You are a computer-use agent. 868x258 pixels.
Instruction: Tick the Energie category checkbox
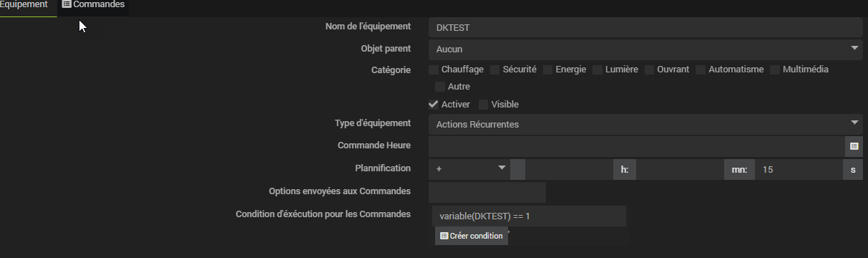tap(547, 70)
